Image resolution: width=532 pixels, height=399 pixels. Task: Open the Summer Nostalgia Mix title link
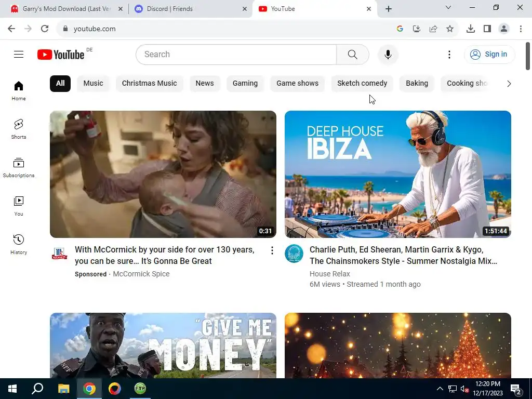pyautogui.click(x=403, y=255)
